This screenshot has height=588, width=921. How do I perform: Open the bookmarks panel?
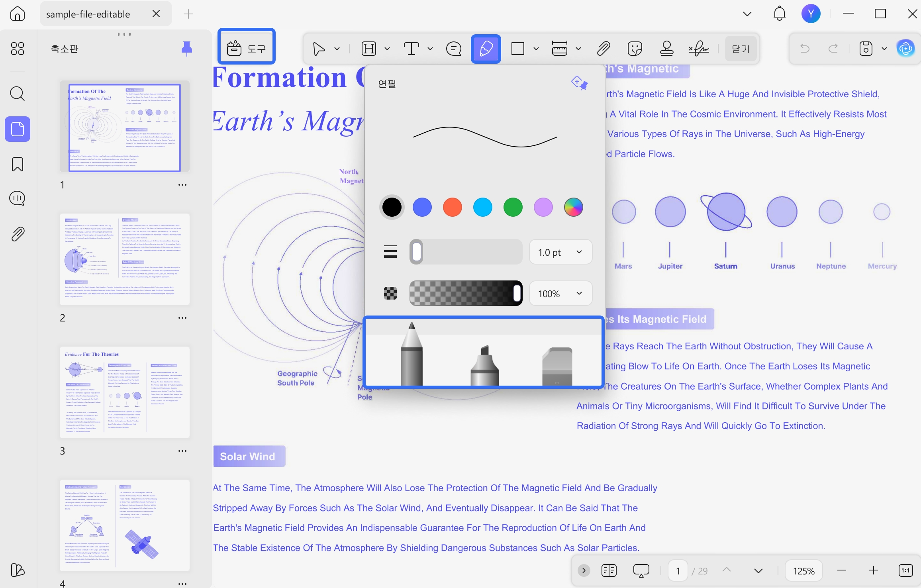click(17, 164)
